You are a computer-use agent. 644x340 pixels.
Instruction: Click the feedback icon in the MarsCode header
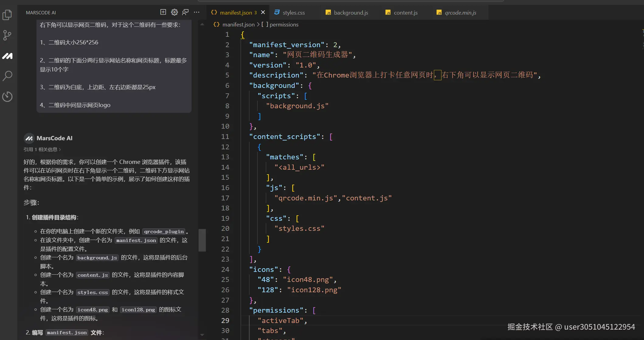(185, 12)
